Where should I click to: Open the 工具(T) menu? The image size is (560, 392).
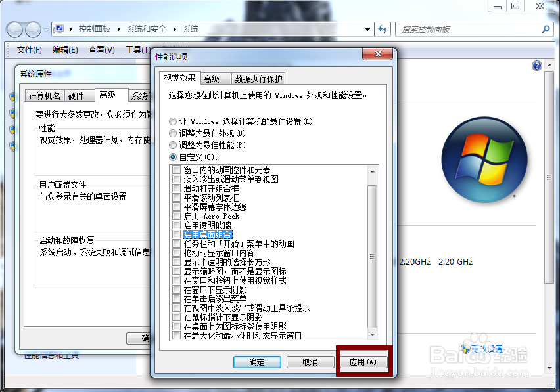click(x=137, y=50)
